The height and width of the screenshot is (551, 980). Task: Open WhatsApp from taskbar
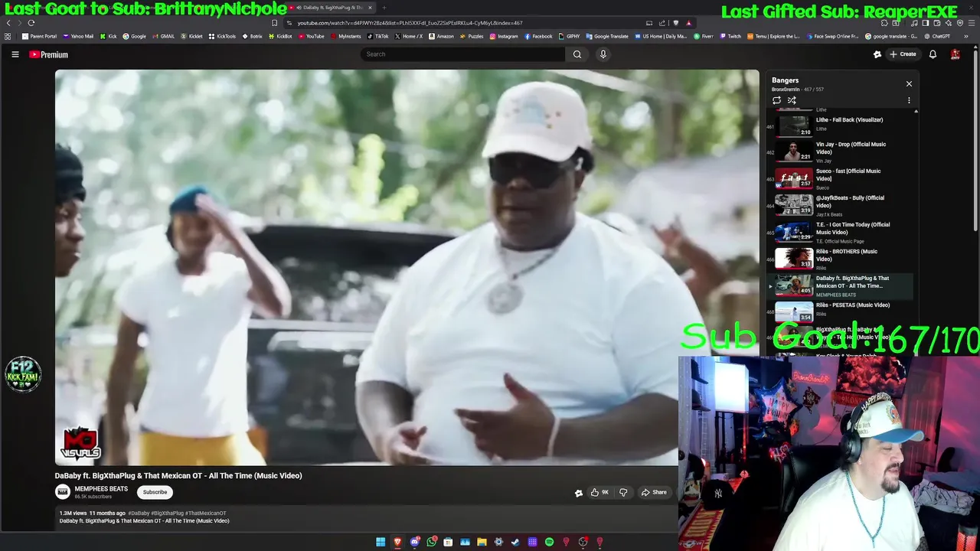tap(431, 542)
